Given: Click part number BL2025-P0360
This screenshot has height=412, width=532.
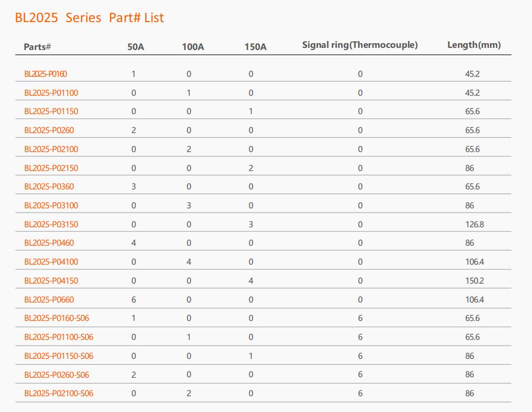Looking at the screenshot, I should click(49, 186).
